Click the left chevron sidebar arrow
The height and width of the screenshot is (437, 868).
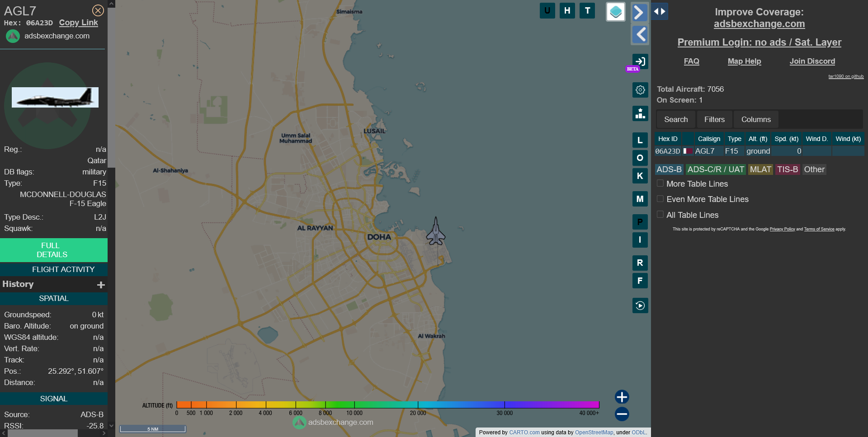[x=639, y=35]
